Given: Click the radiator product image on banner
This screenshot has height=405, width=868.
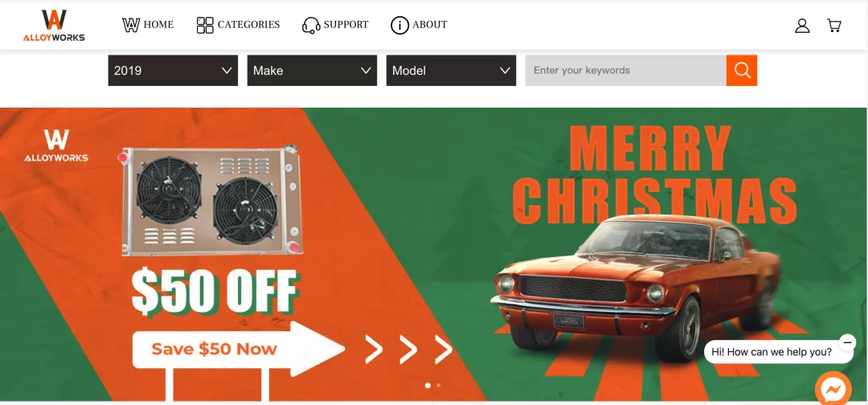Looking at the screenshot, I should [211, 202].
